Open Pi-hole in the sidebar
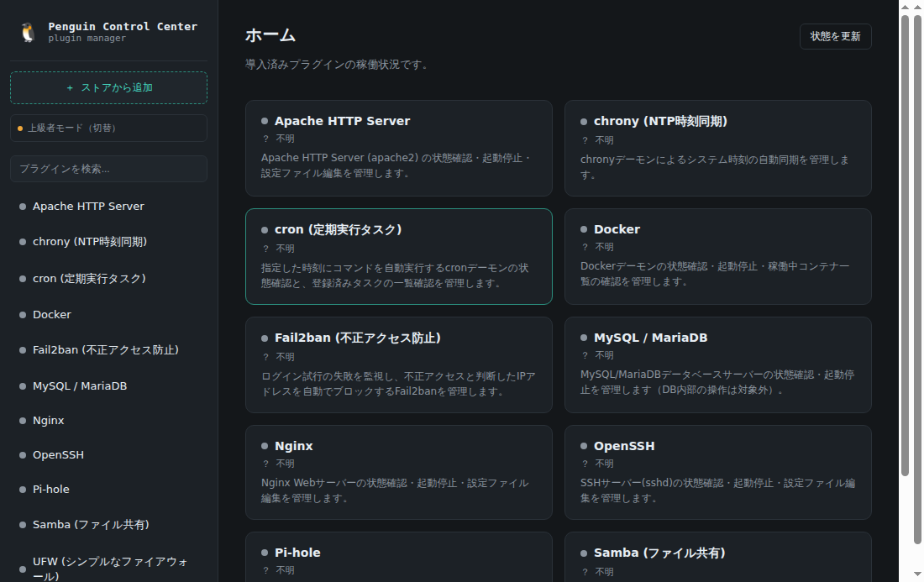Screen dimensions: 924x582 [108, 489]
